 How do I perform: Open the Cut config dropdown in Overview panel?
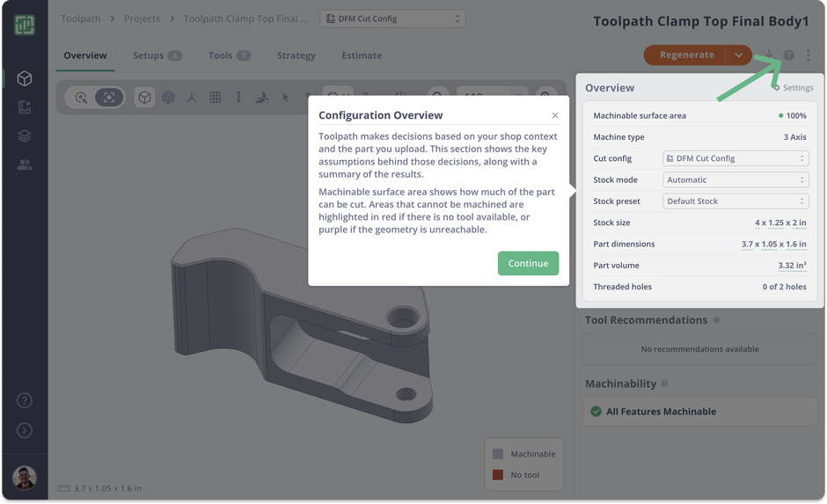pos(735,158)
